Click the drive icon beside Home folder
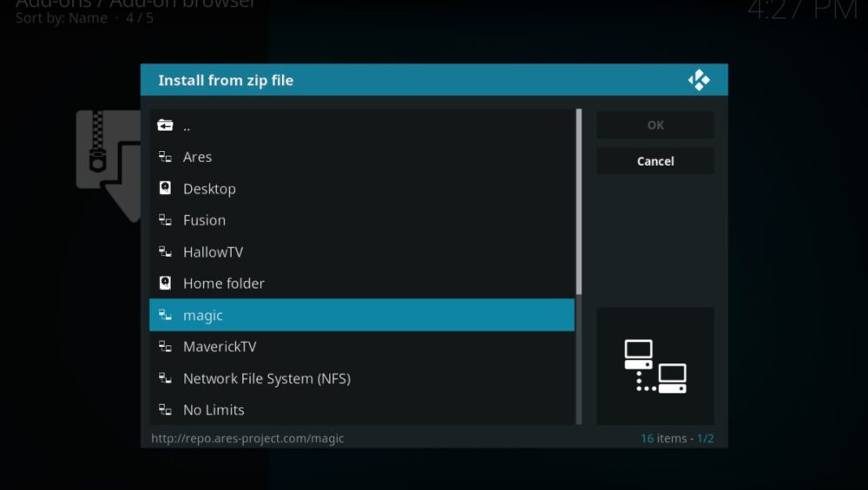The height and width of the screenshot is (490, 868). click(165, 284)
